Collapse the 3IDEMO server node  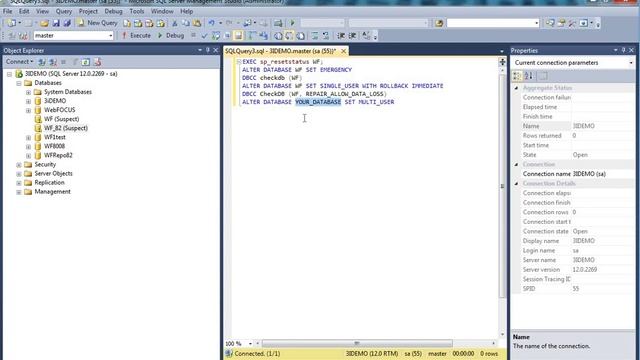coord(9,74)
